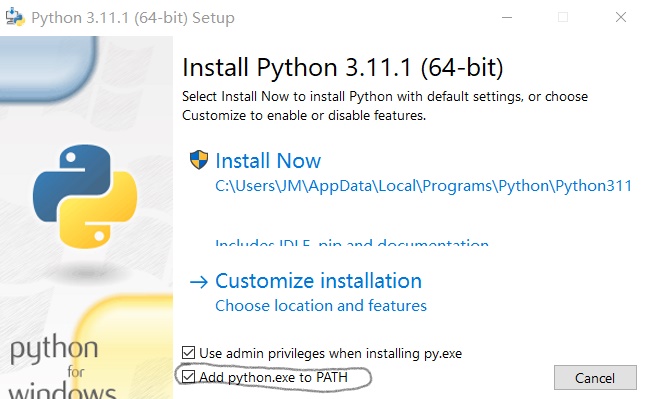Click the arrow icon next to Customize installation
Viewport: 648px width, 399px height.
pyautogui.click(x=199, y=282)
